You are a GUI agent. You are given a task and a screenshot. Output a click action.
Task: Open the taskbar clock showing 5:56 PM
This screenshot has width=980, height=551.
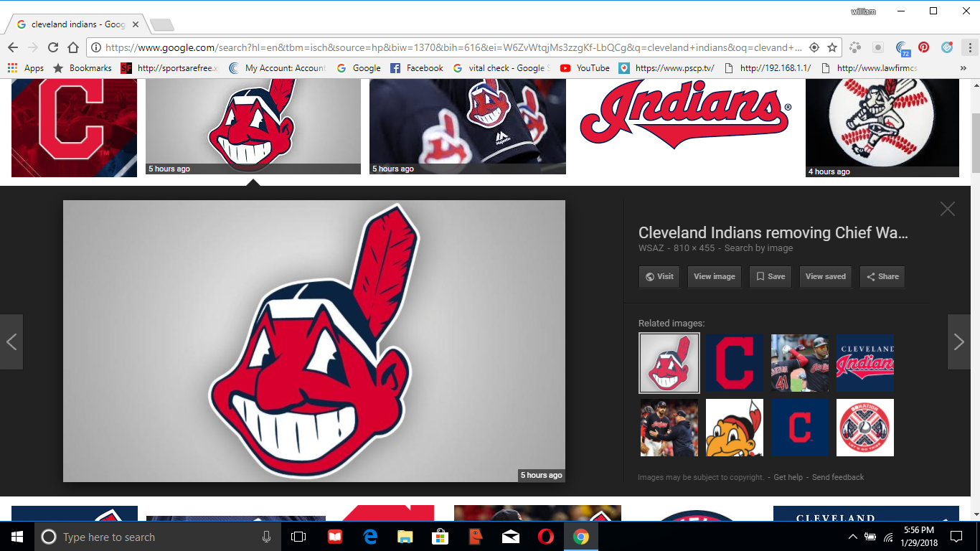coord(918,537)
